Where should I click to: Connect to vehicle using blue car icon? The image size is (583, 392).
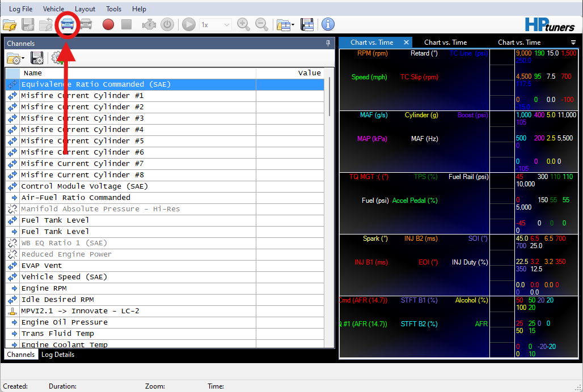click(x=67, y=25)
